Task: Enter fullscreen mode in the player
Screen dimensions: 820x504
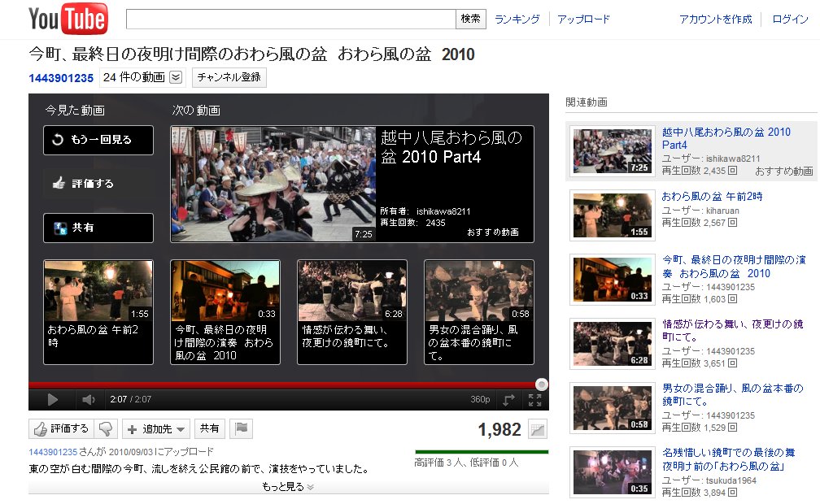Action: tap(534, 399)
